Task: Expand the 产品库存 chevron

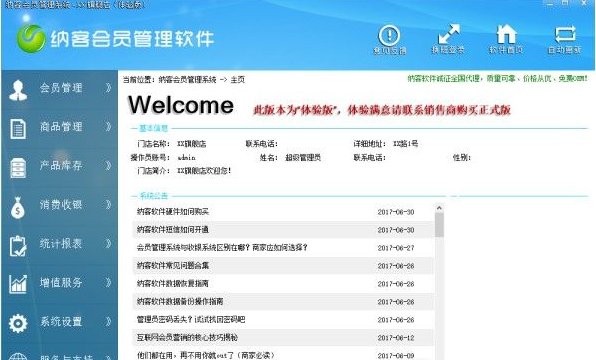Action: (108, 165)
